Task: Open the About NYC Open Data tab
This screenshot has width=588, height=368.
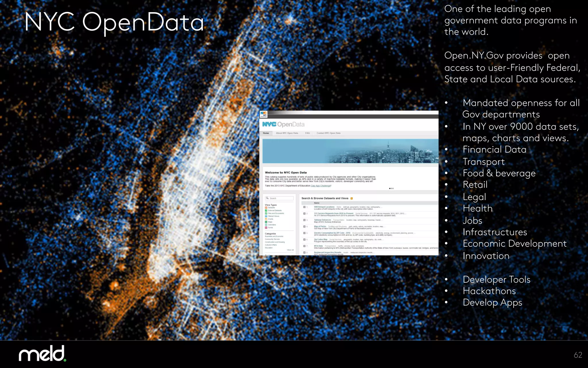Action: (x=287, y=133)
